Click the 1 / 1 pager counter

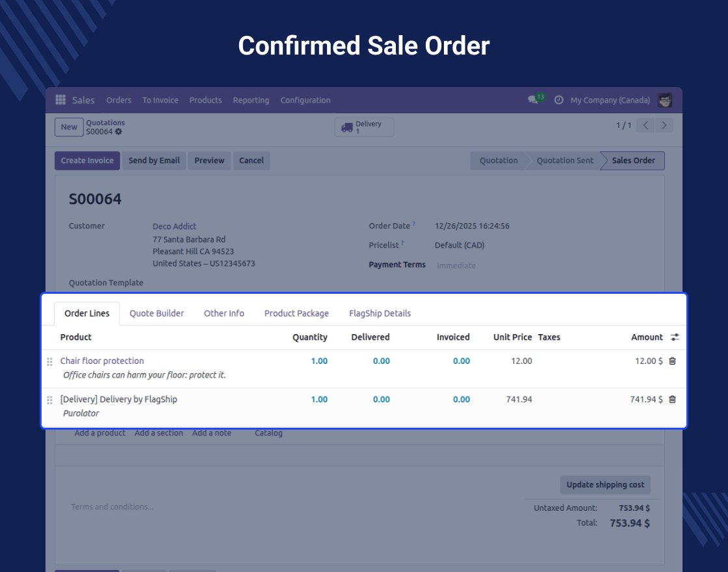click(623, 125)
